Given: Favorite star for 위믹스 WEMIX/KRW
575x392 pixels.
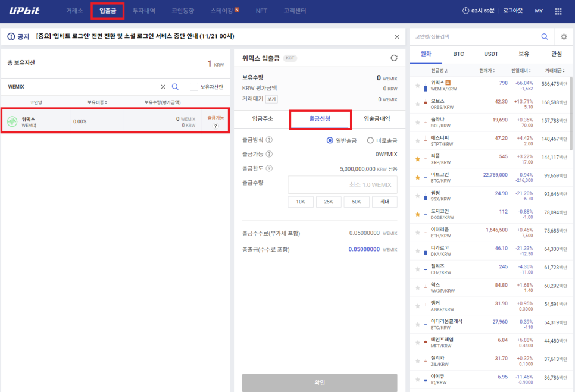Looking at the screenshot, I should pyautogui.click(x=417, y=86).
